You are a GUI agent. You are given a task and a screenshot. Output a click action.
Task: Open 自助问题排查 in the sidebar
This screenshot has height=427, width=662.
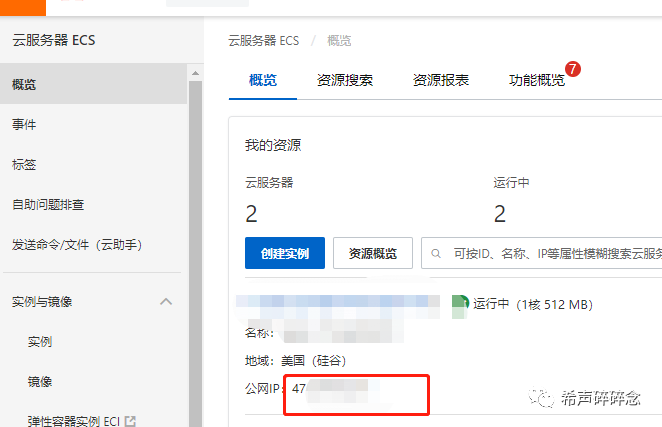[48, 204]
